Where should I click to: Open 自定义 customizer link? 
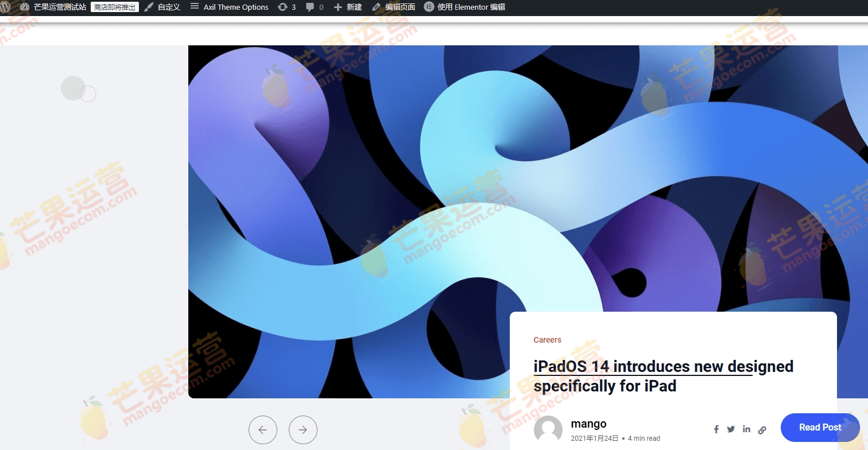[162, 7]
